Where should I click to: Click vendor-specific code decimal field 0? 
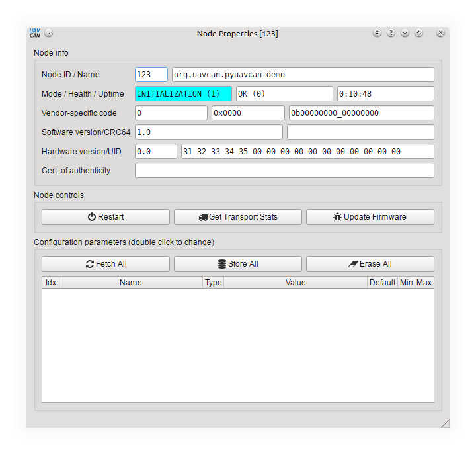171,113
